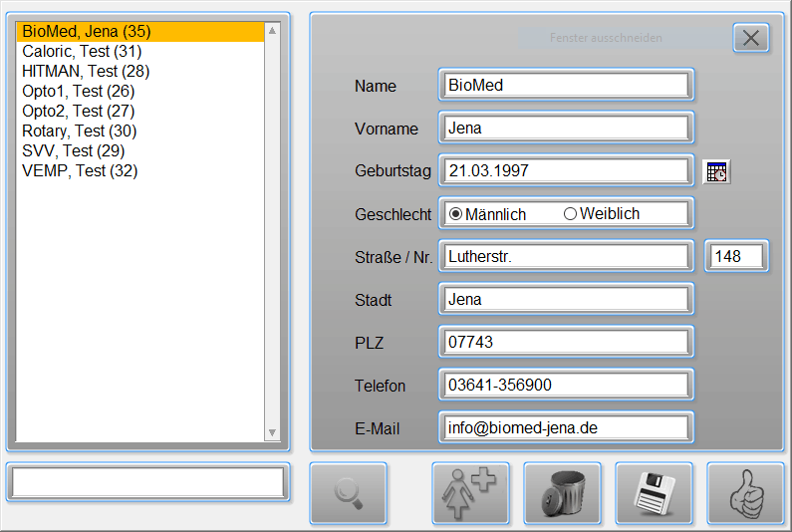The image size is (792, 532).
Task: Open the birthday calendar picker icon
Action: pos(716,171)
